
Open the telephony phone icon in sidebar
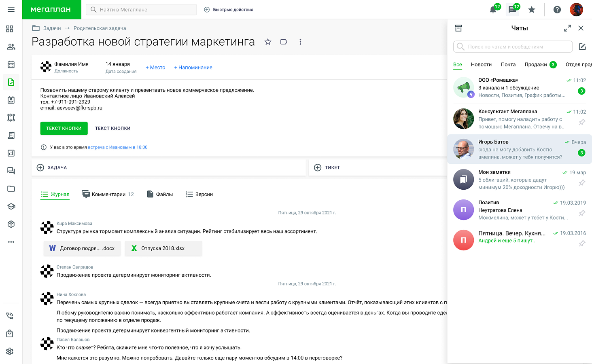[x=10, y=316]
